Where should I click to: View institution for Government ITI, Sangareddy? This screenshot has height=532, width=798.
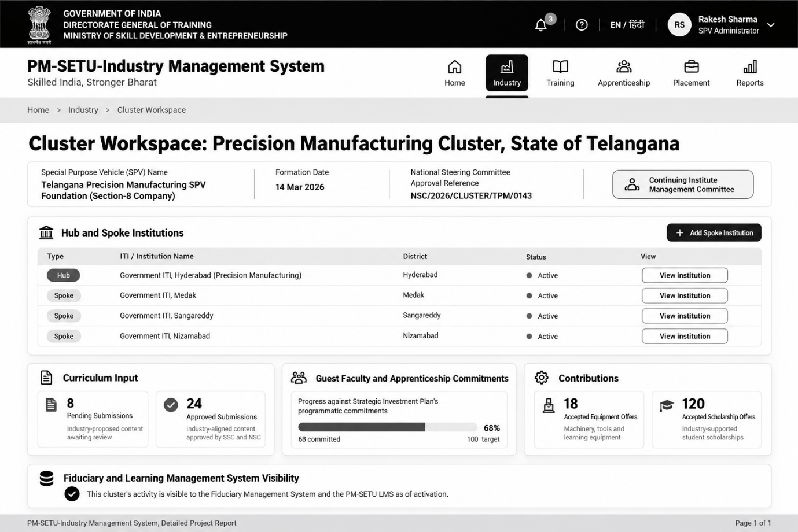tap(685, 316)
